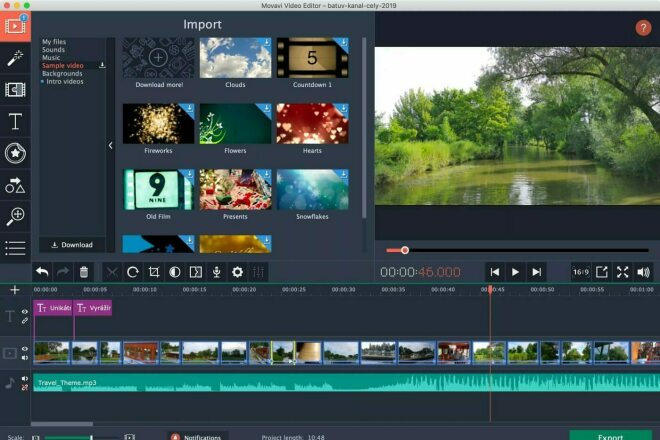Select the Hearts sample video

click(x=312, y=124)
